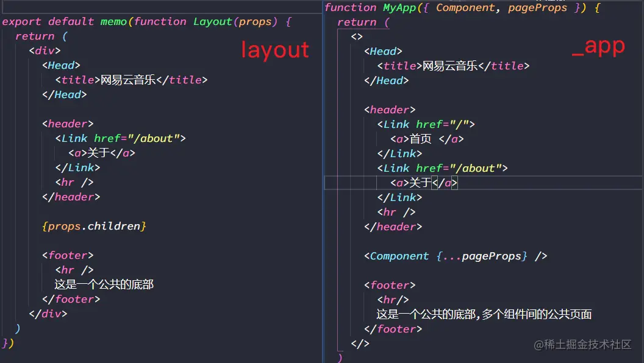644x363 pixels.
Task: Click the '<header>' opening tag in MyApp pane
Action: pyautogui.click(x=390, y=110)
